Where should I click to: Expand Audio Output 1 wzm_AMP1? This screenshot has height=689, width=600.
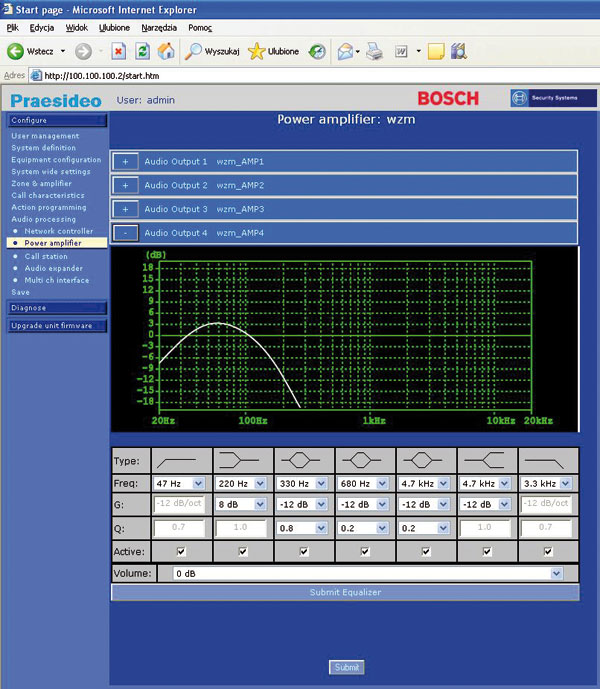pos(125,162)
